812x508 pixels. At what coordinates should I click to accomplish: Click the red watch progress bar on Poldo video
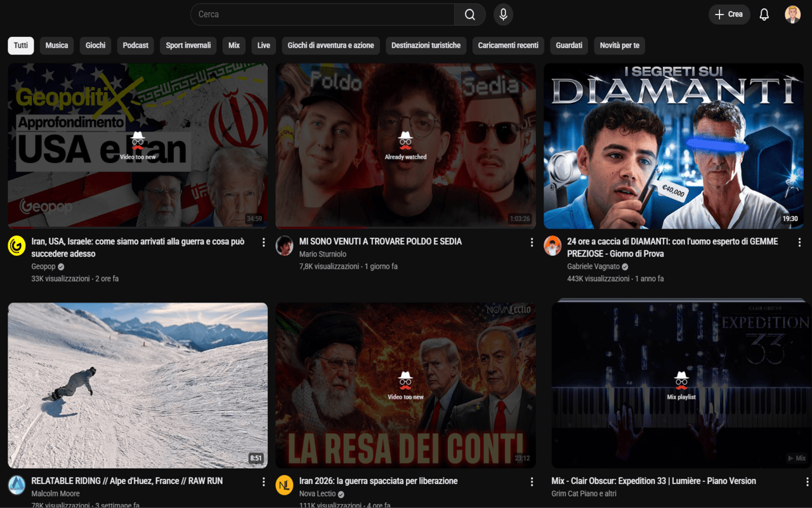pyautogui.click(x=320, y=227)
